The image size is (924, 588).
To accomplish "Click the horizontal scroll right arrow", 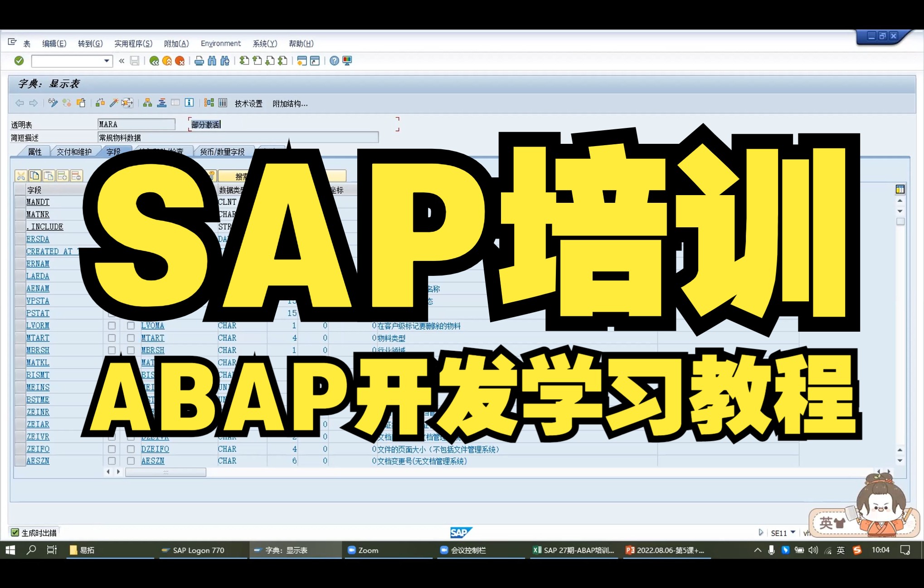I will (x=118, y=472).
